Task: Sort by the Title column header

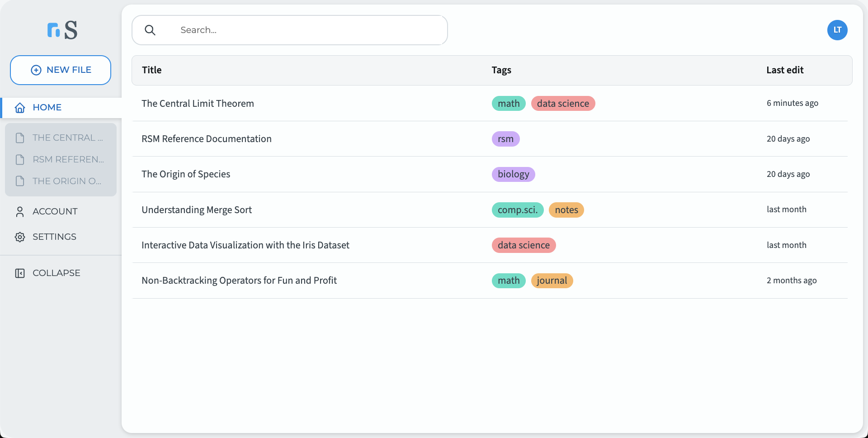Action: (x=152, y=70)
